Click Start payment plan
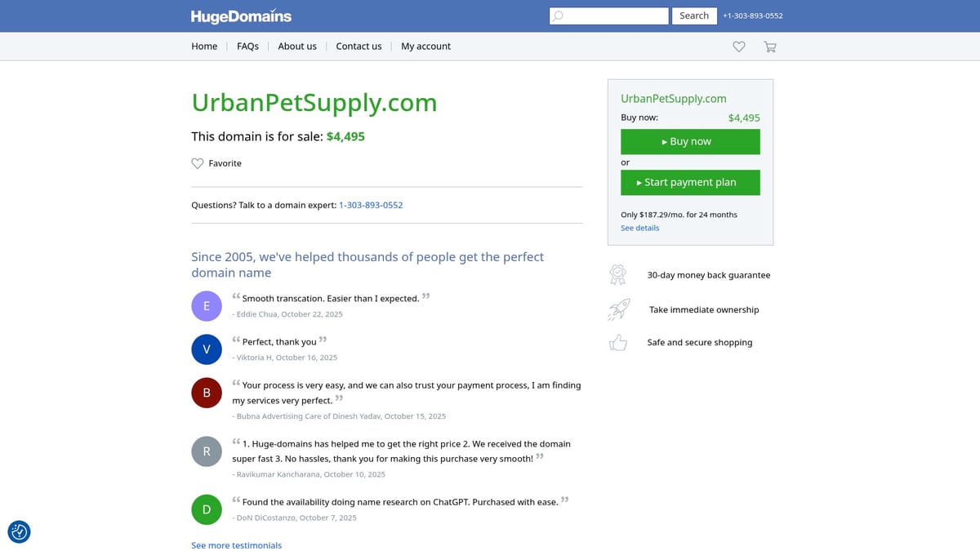 [690, 182]
